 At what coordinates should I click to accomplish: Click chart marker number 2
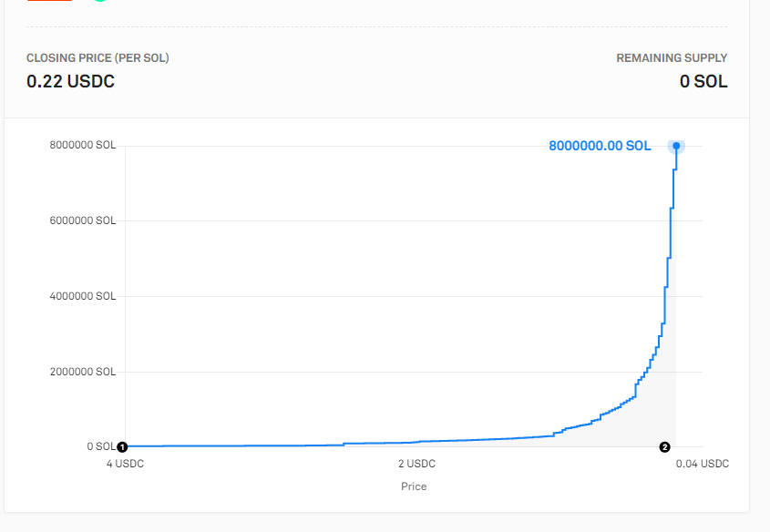coord(664,447)
